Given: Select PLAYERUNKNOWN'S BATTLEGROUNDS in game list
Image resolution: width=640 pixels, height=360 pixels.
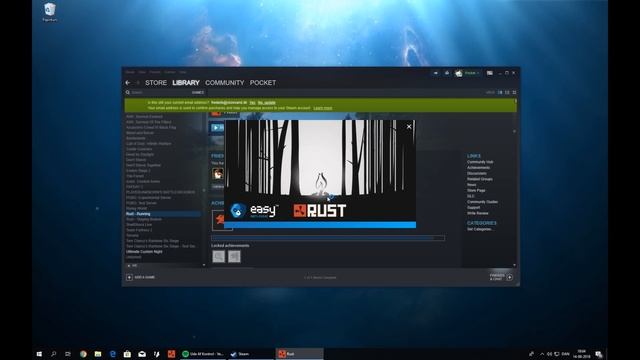Looking at the screenshot, I should tap(160, 192).
